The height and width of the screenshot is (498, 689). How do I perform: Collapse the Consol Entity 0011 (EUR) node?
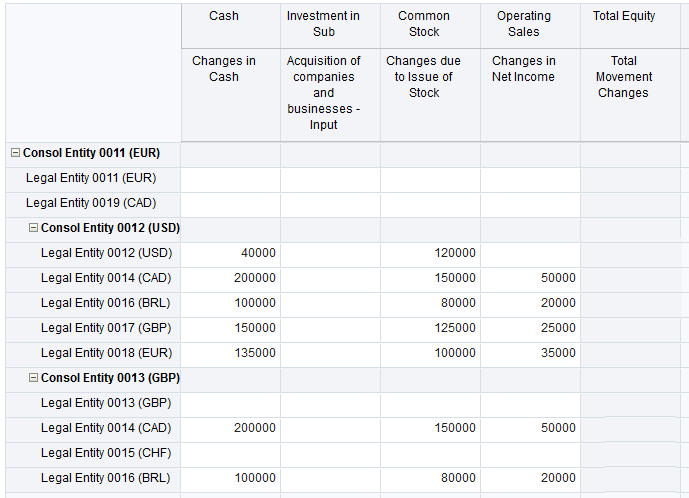[15, 153]
